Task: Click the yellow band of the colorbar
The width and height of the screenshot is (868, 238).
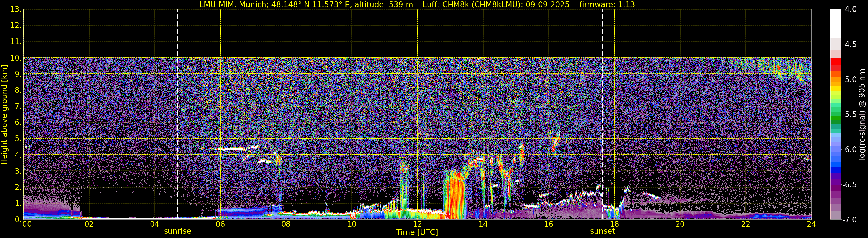Action: pos(835,89)
